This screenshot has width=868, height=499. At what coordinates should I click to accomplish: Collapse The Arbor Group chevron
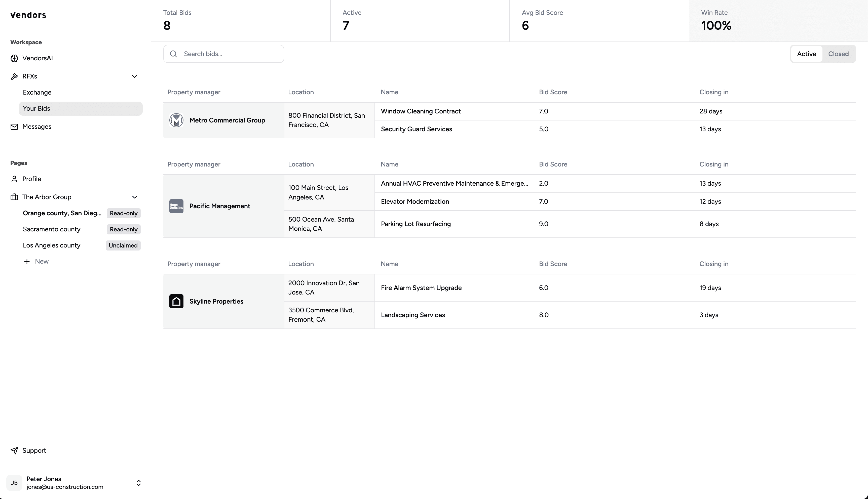point(134,197)
